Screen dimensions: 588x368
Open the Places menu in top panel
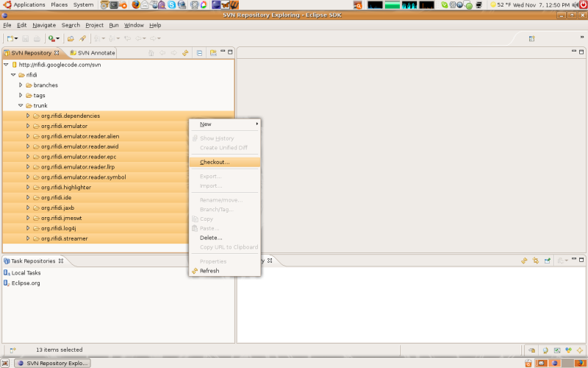tap(60, 5)
